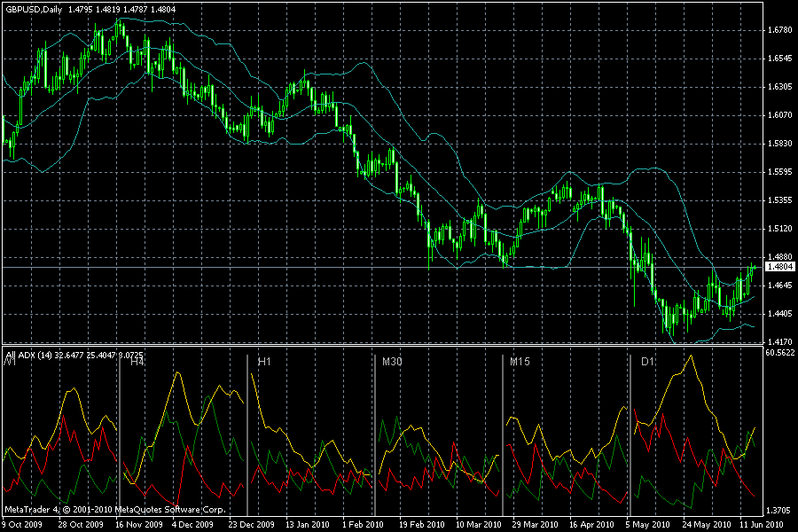The width and height of the screenshot is (798, 532).
Task: Click the 10 Mar 2010 date label
Action: tap(479, 524)
